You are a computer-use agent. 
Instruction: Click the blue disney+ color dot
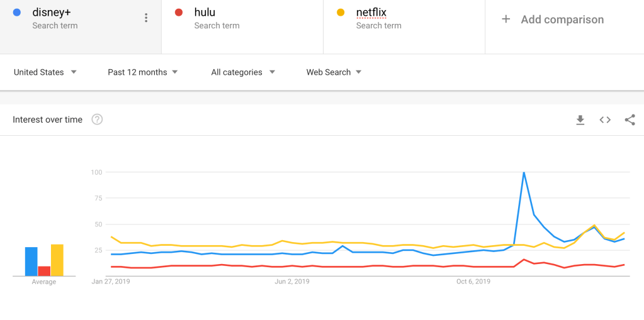(17, 13)
